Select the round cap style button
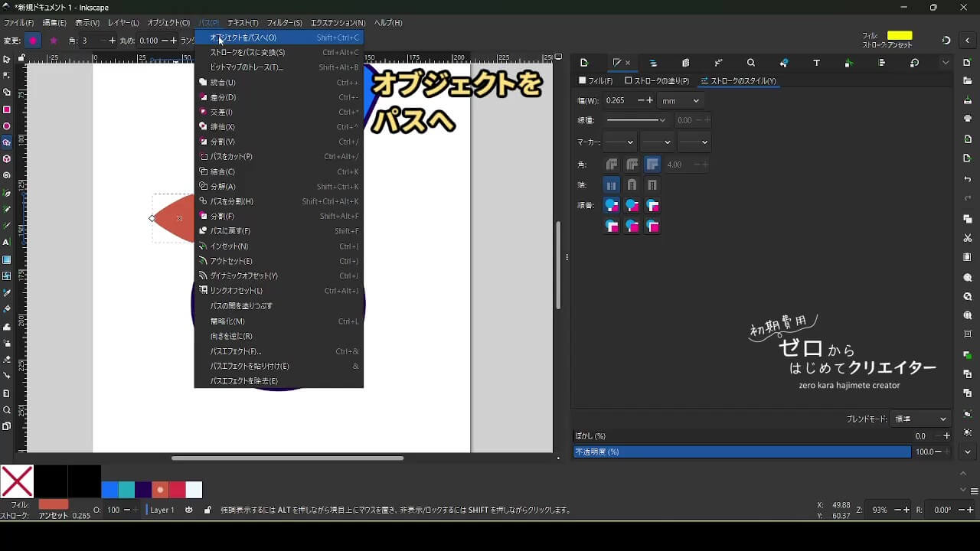The width and height of the screenshot is (980, 551). tap(632, 185)
